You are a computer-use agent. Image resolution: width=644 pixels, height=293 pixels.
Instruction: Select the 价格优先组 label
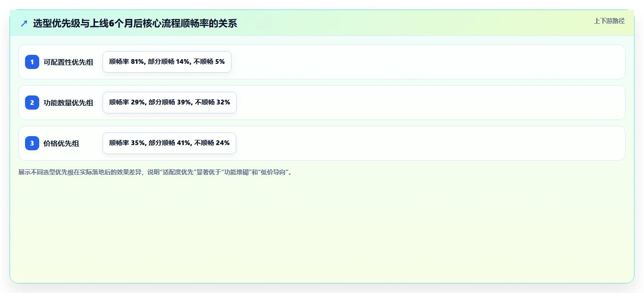click(61, 143)
